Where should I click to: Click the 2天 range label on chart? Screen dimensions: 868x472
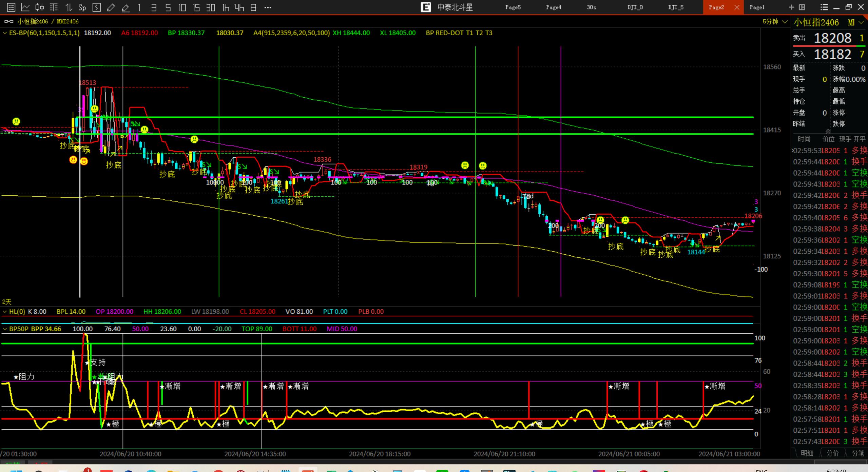coord(6,302)
